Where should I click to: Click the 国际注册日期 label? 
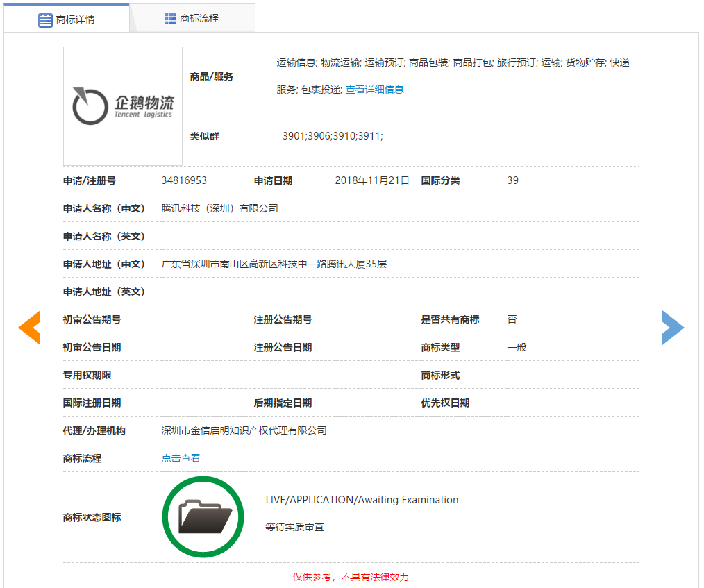pyautogui.click(x=92, y=403)
